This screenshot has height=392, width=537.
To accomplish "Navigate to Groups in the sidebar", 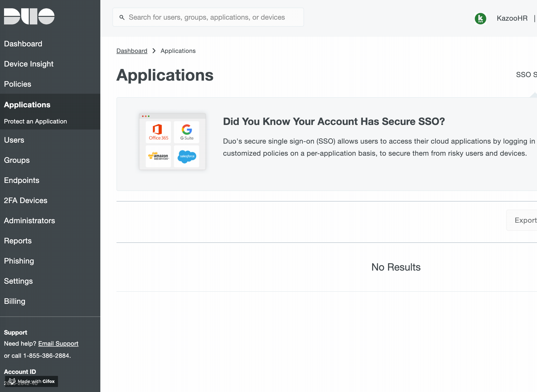I will click(17, 160).
